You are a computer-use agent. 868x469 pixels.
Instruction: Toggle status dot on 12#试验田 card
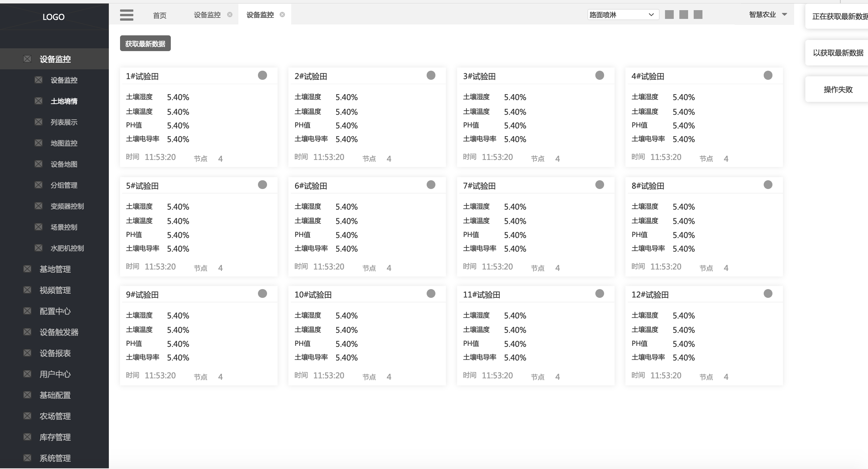tap(768, 294)
